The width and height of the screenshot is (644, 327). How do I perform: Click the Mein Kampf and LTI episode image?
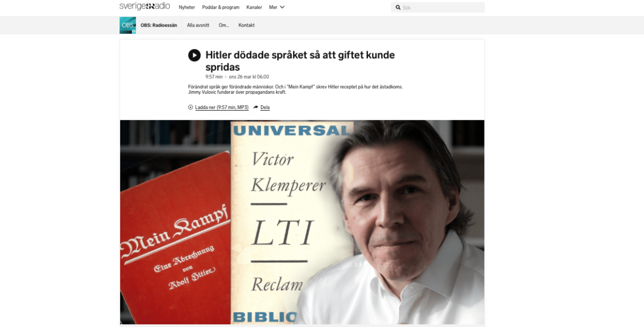[x=302, y=222]
